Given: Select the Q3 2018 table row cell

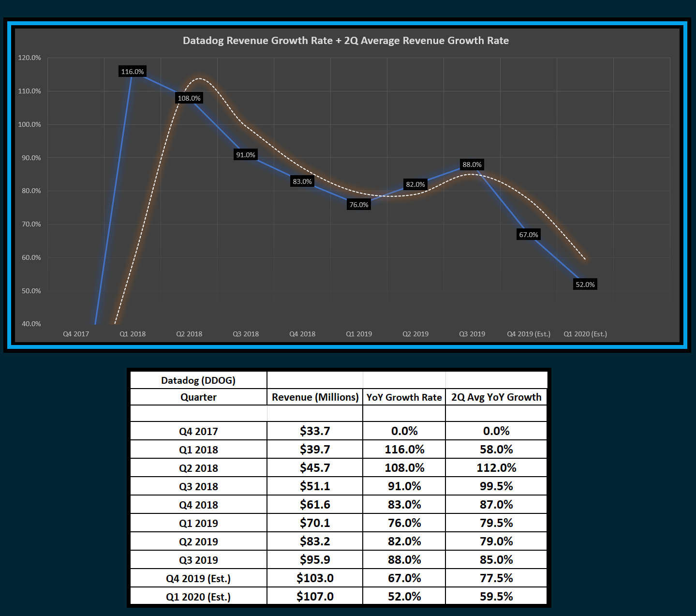Looking at the screenshot, I should [198, 486].
